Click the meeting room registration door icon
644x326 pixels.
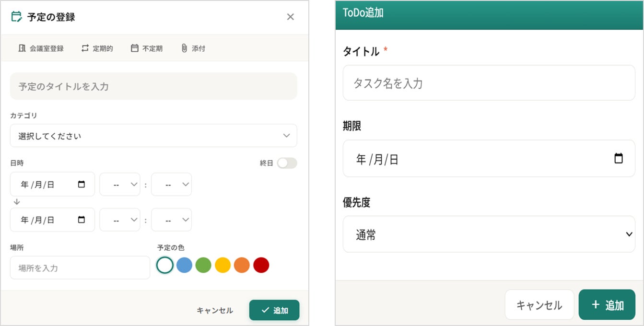coord(22,48)
